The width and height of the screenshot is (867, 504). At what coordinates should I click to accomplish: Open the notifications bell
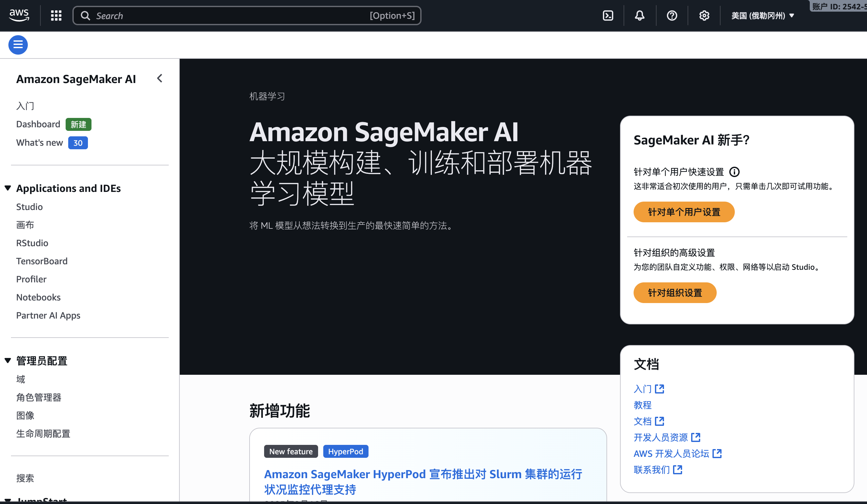pos(640,16)
